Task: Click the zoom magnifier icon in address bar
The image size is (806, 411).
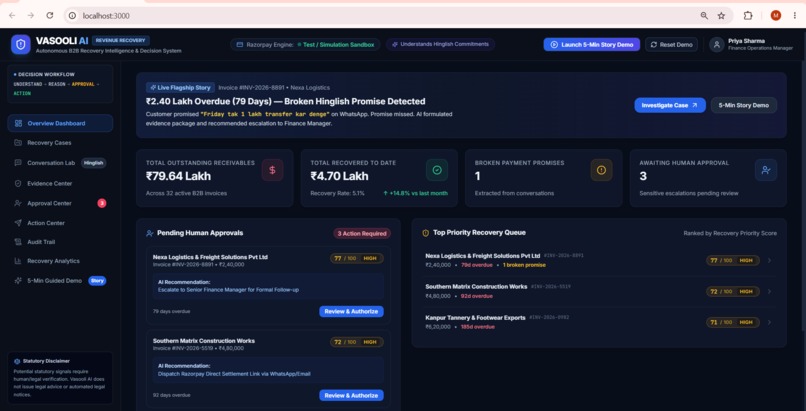Action: pyautogui.click(x=704, y=15)
